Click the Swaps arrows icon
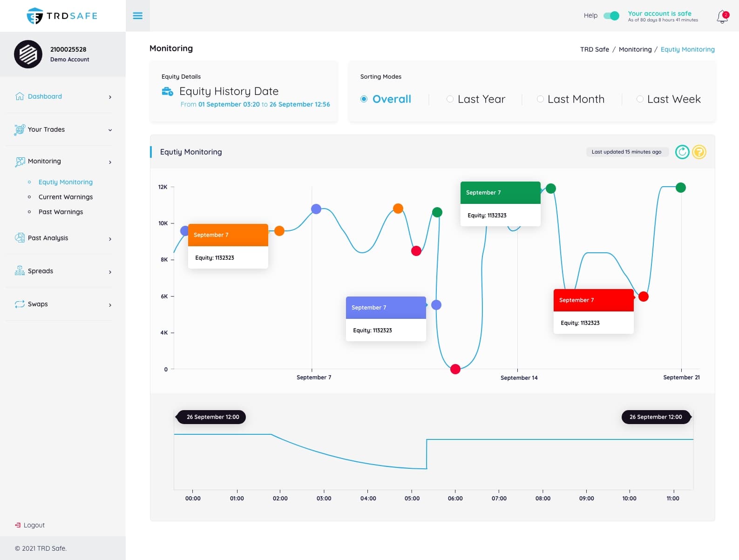Viewport: 739px width, 560px height. click(20, 304)
